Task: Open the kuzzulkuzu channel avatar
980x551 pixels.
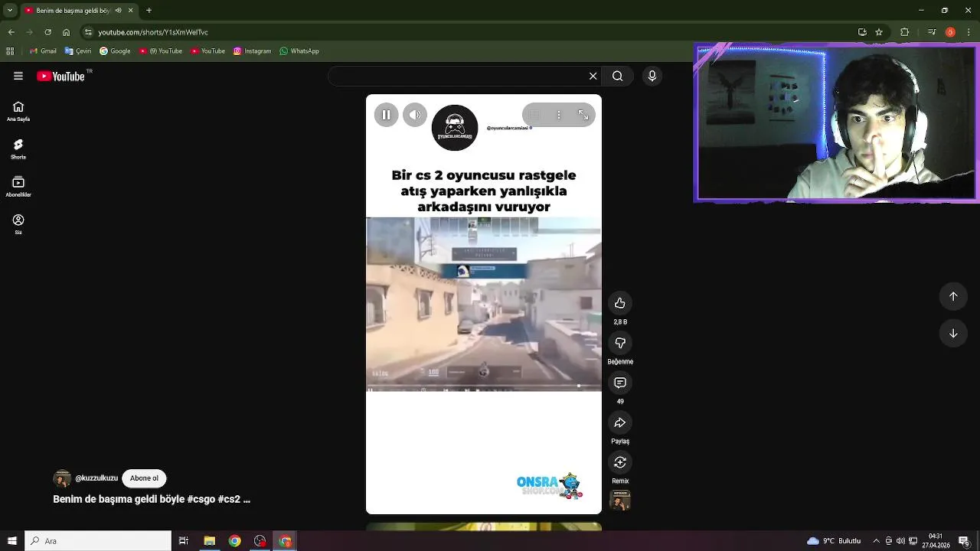Action: coord(62,479)
